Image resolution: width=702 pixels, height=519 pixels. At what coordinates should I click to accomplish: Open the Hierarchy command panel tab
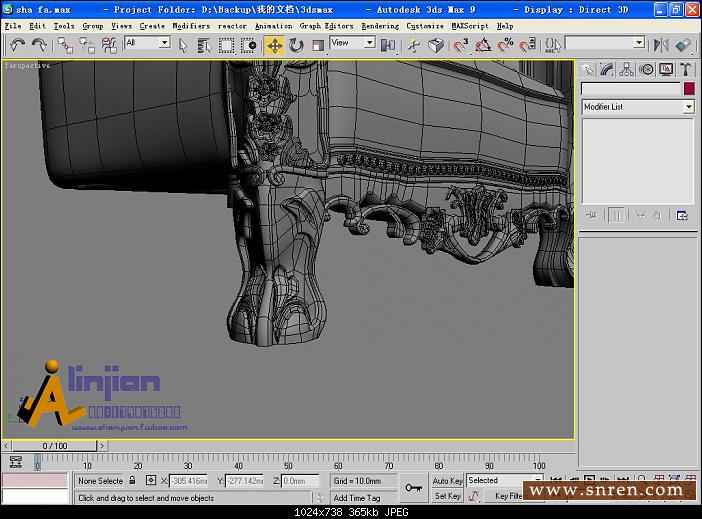point(627,69)
